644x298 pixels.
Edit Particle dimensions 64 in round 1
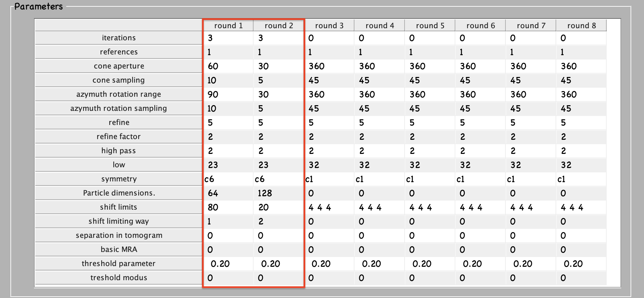[228, 193]
